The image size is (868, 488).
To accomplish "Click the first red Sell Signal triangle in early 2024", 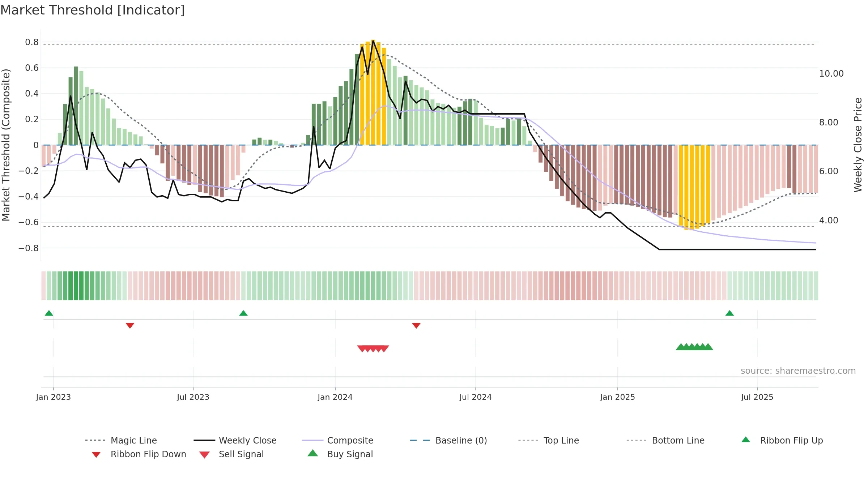I will coord(362,348).
